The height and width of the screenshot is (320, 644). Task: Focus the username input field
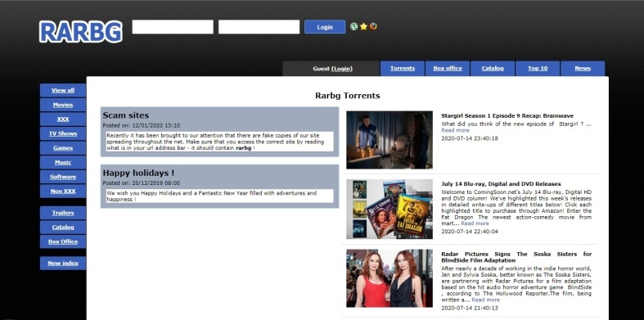(173, 27)
